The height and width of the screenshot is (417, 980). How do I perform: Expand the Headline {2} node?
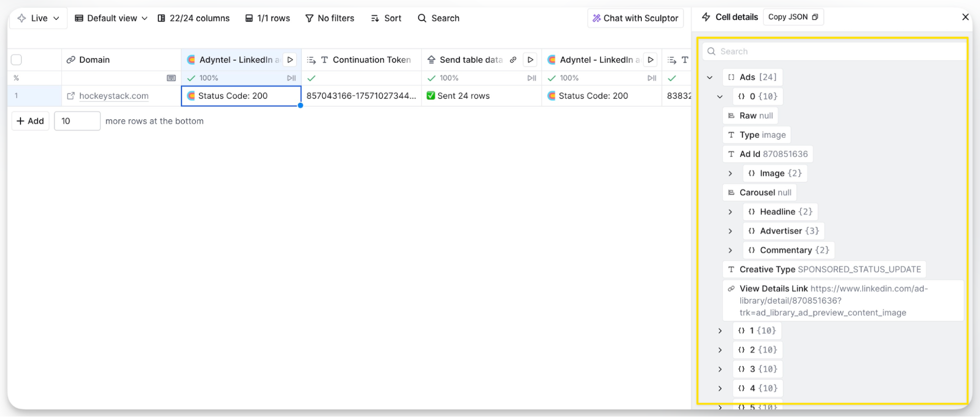(x=730, y=212)
